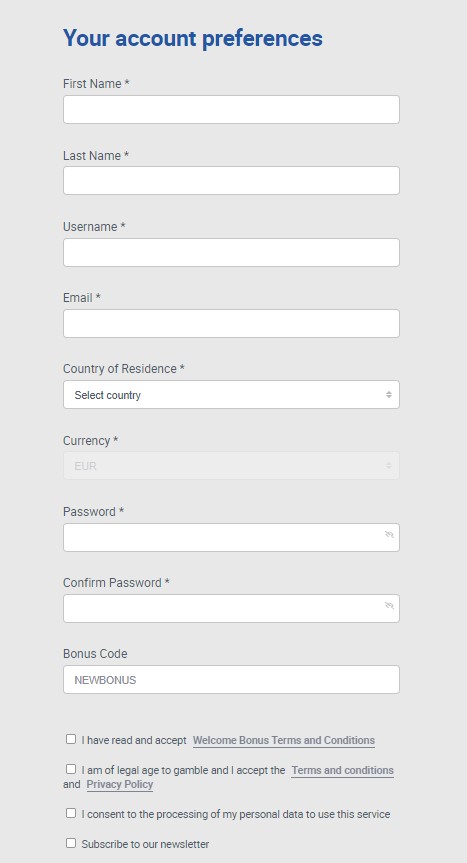The height and width of the screenshot is (863, 467).
Task: Accept Welcome Bonus Terms checkbox
Action: tap(71, 739)
